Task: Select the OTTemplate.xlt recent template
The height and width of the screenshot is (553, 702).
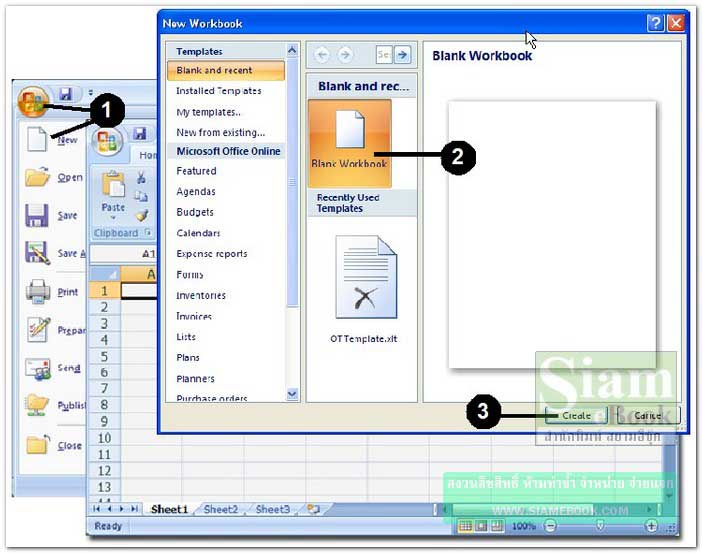Action: 365,289
